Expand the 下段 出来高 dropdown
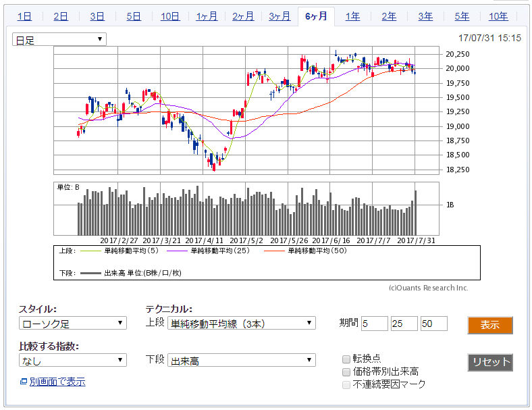Image resolution: width=532 pixels, height=410 pixels. coord(241,361)
